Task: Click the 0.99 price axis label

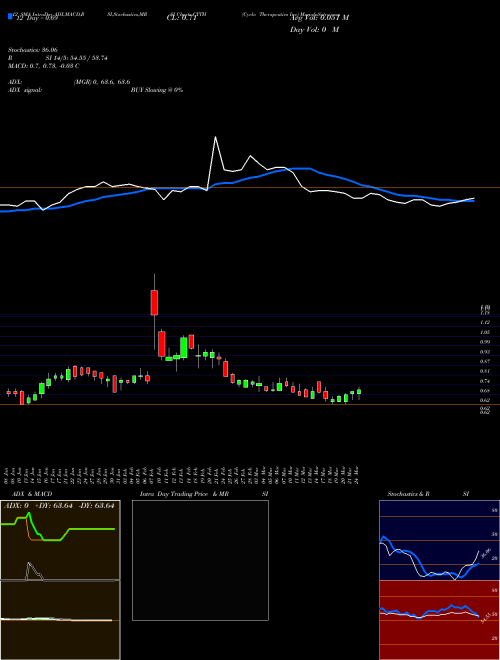Action: 484,342
